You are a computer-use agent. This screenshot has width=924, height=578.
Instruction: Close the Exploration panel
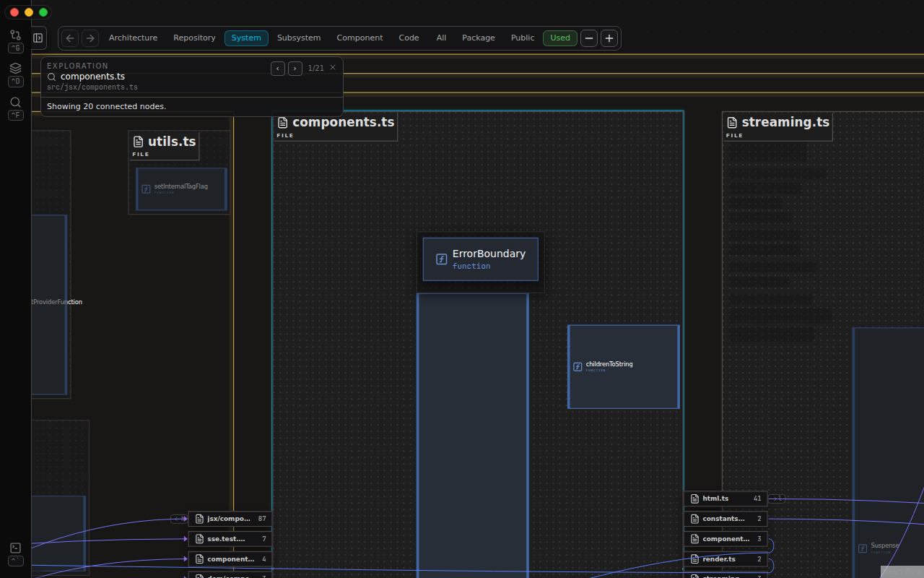tap(333, 67)
